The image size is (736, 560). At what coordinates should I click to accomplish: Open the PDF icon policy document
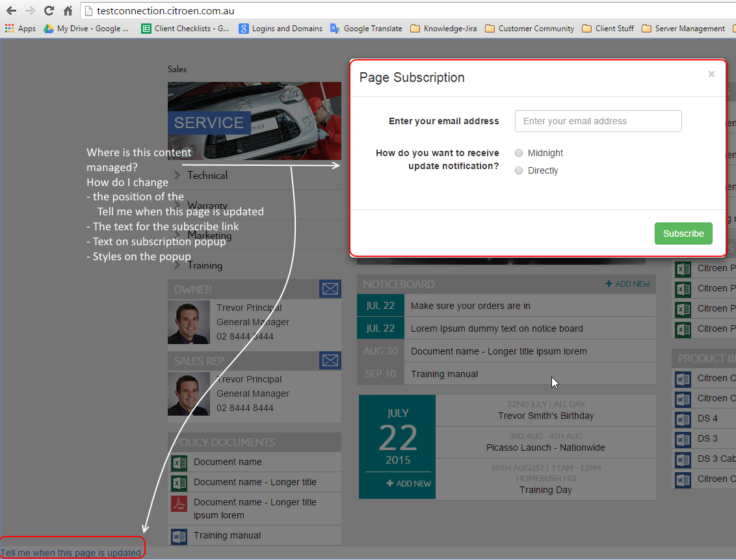click(x=179, y=504)
